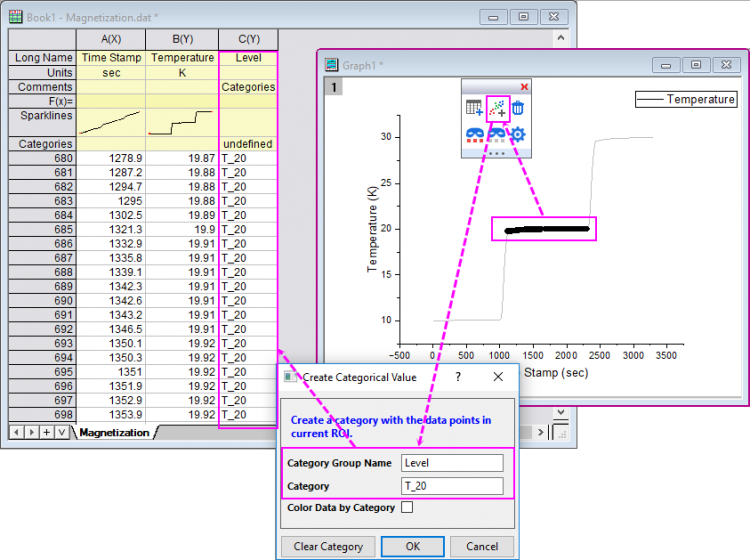Click the add-to-worksheet icon in mini toolbar
This screenshot has height=560, width=750.
click(474, 109)
